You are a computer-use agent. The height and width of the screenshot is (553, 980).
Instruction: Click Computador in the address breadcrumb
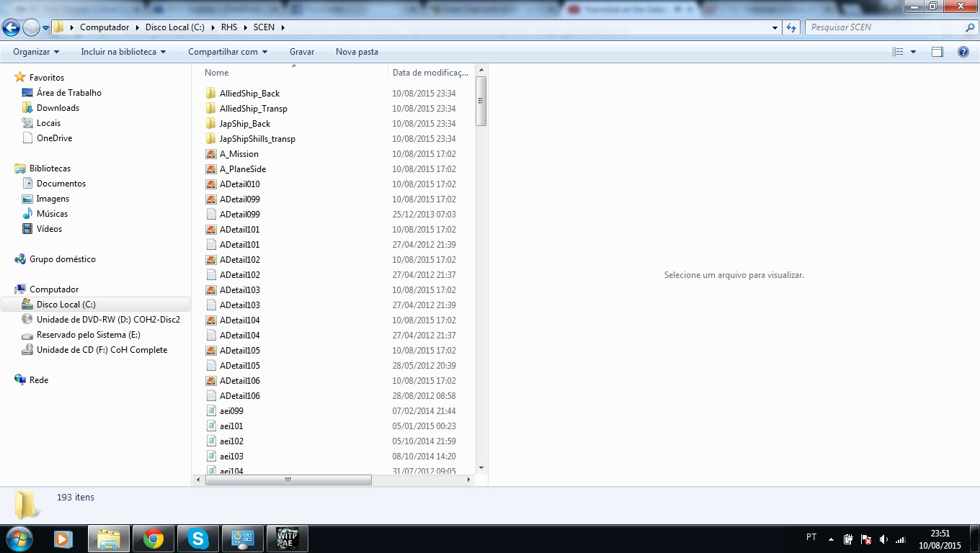pyautogui.click(x=104, y=27)
